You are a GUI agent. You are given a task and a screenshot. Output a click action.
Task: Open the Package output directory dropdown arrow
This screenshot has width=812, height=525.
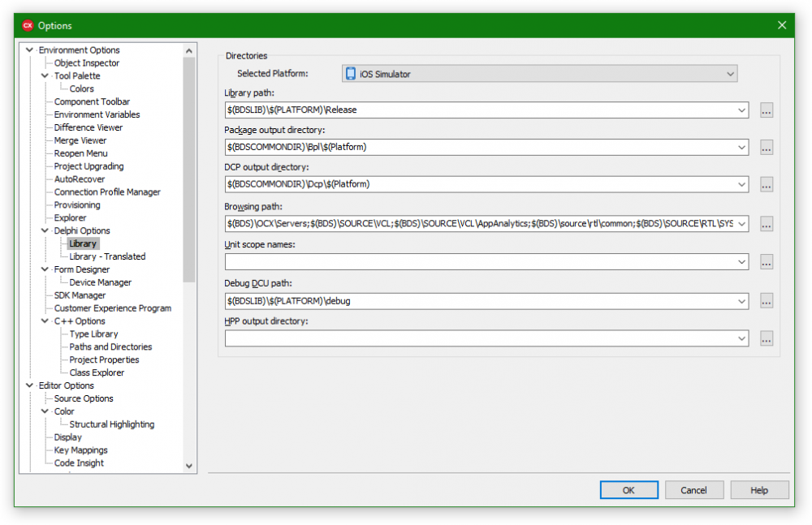pyautogui.click(x=741, y=148)
